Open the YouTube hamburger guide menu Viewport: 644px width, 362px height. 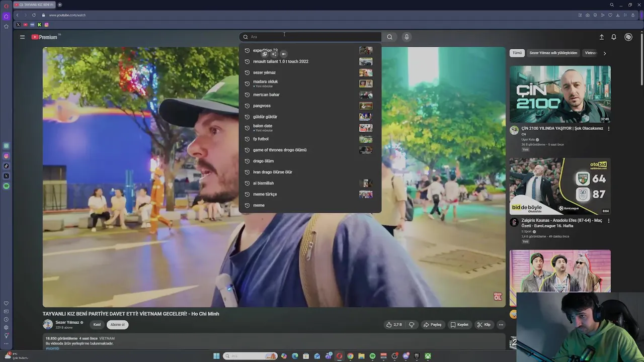[22, 37]
